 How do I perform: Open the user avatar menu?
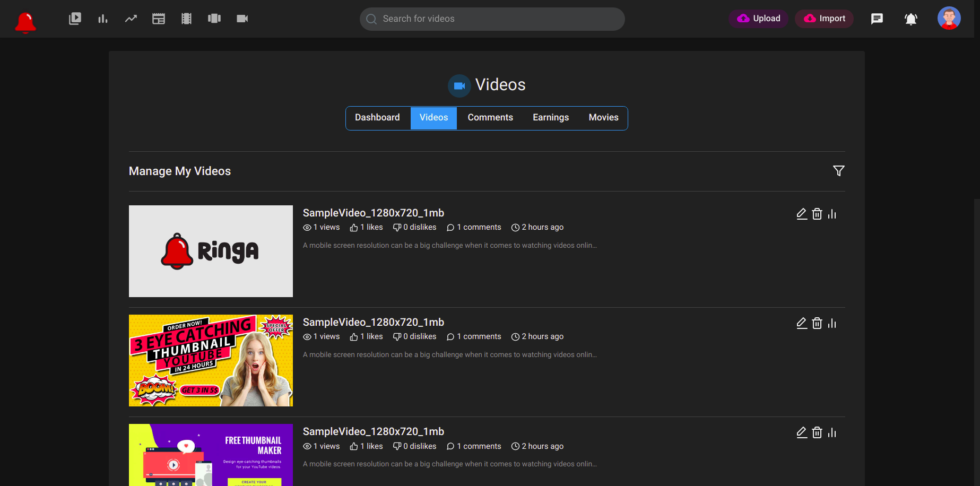[949, 19]
